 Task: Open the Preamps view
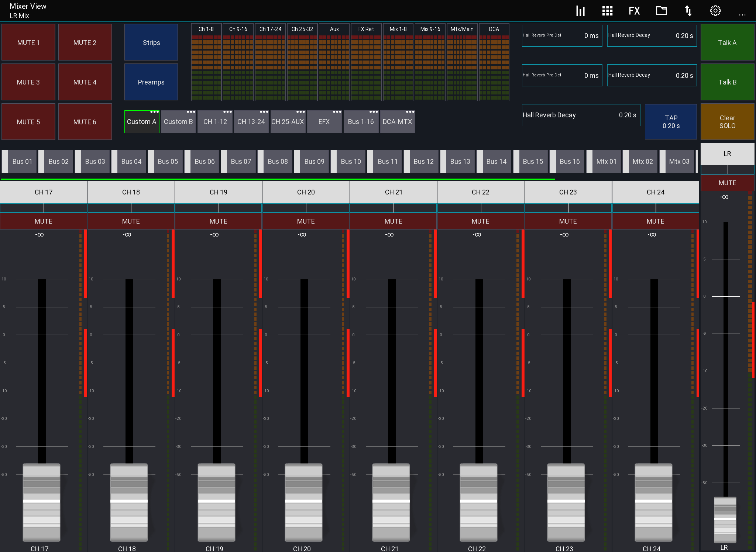[151, 82]
